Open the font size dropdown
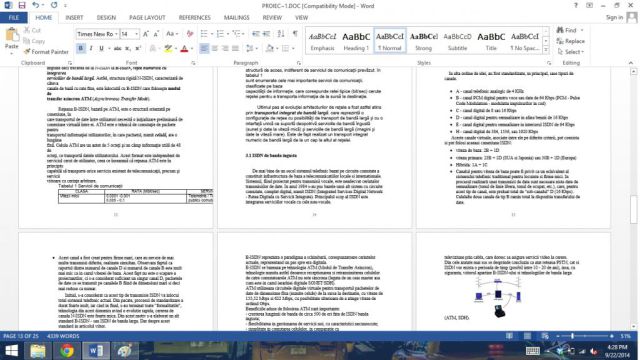The image size is (640, 360). (136, 34)
